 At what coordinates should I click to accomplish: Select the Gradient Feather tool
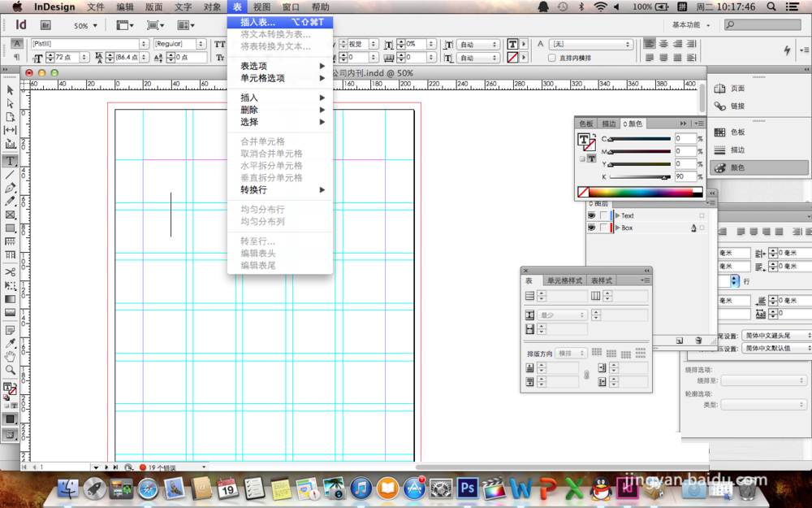tap(10, 313)
